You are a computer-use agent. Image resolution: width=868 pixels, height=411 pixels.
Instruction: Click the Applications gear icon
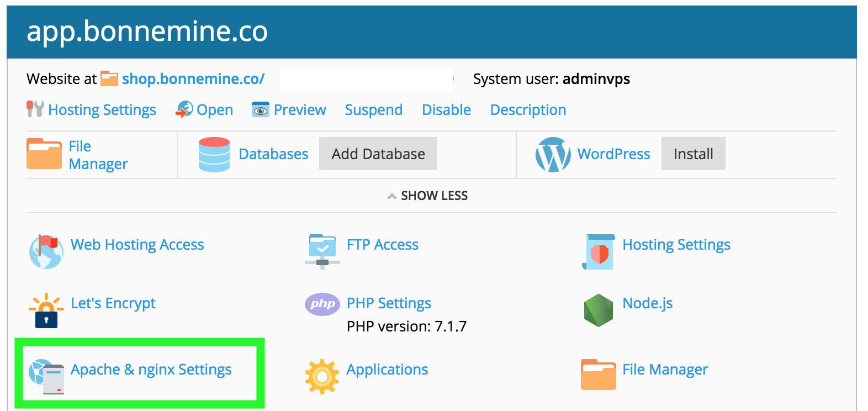coord(322,376)
